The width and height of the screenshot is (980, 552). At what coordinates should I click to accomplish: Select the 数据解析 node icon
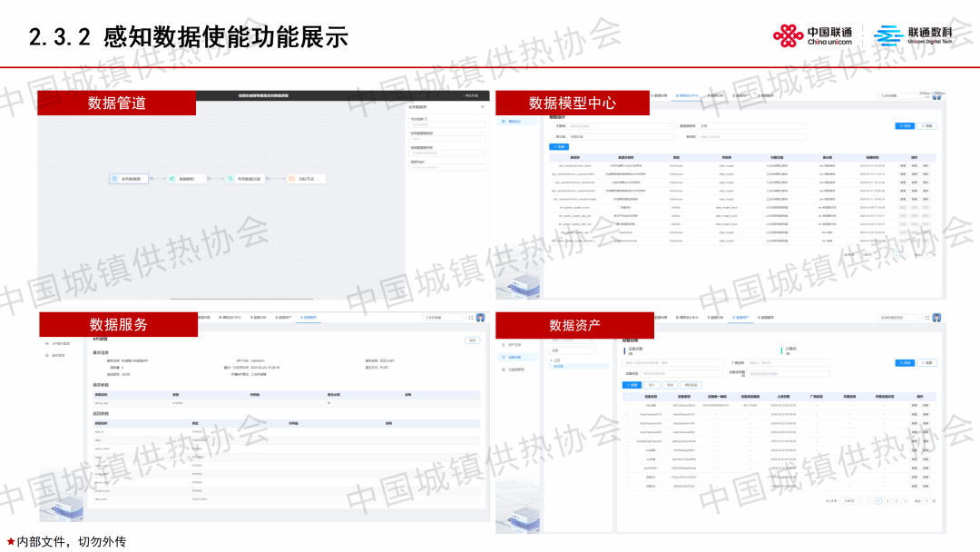(171, 179)
